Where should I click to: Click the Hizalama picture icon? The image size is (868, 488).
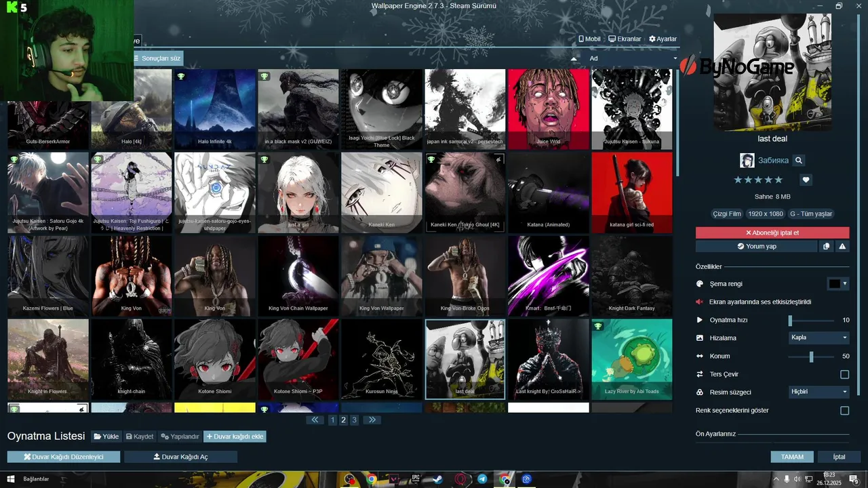pos(700,338)
